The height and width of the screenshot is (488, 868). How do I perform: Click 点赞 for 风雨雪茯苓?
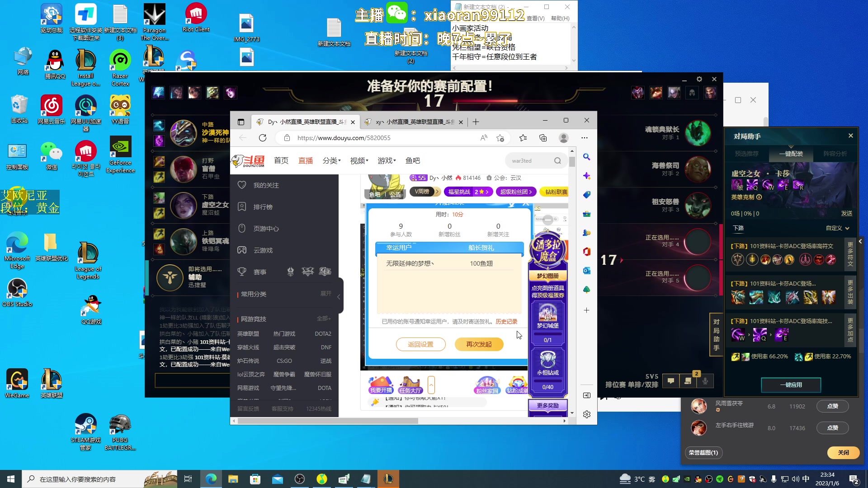[x=832, y=406]
